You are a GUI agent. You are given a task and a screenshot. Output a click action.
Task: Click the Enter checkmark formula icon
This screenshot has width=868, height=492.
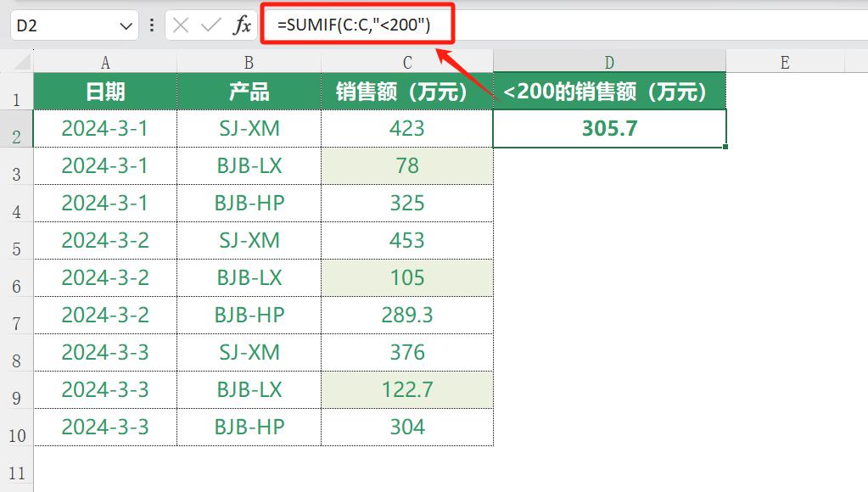coord(211,25)
